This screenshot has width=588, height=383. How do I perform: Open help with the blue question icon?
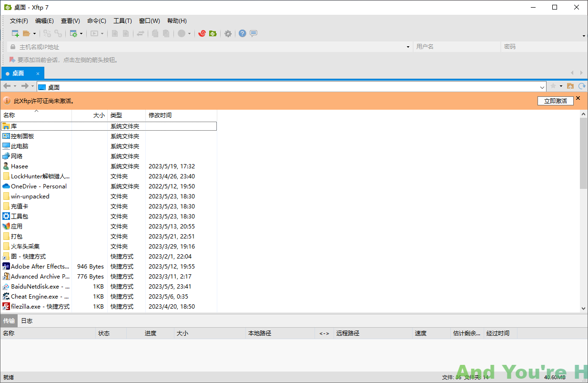(x=243, y=33)
